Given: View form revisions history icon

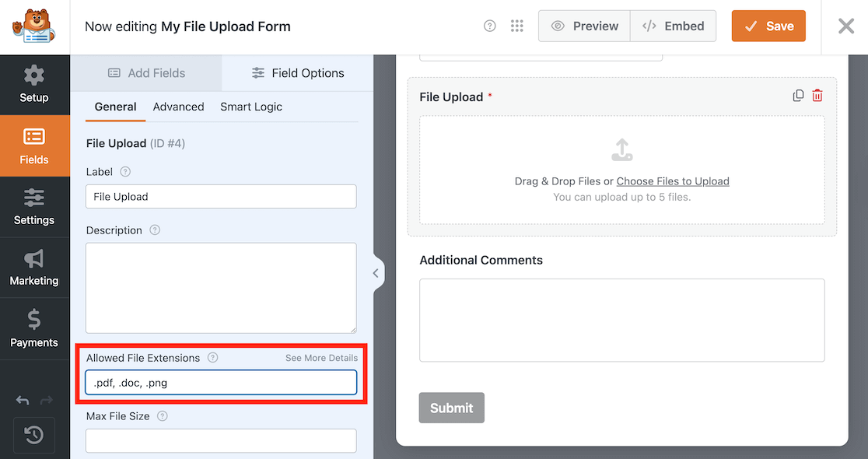Looking at the screenshot, I should (x=34, y=435).
